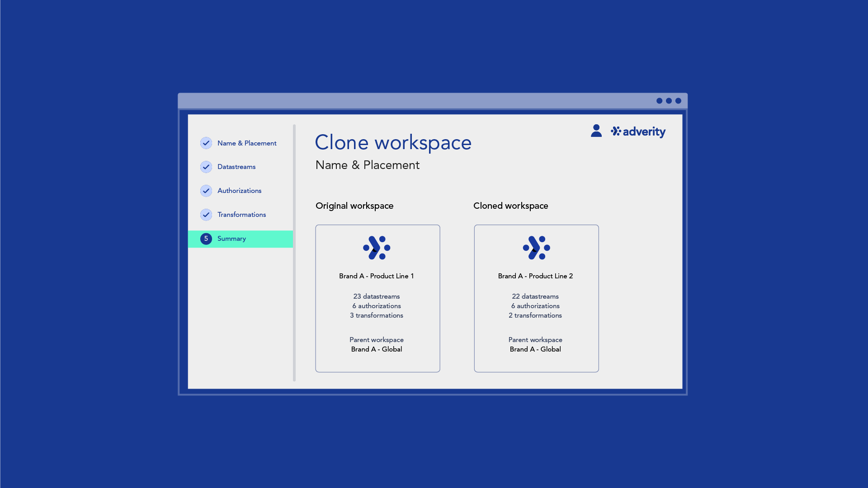Screen dimensions: 868x488
Task: Click Brand A - Global in Product Line 1 card
Action: click(x=377, y=349)
